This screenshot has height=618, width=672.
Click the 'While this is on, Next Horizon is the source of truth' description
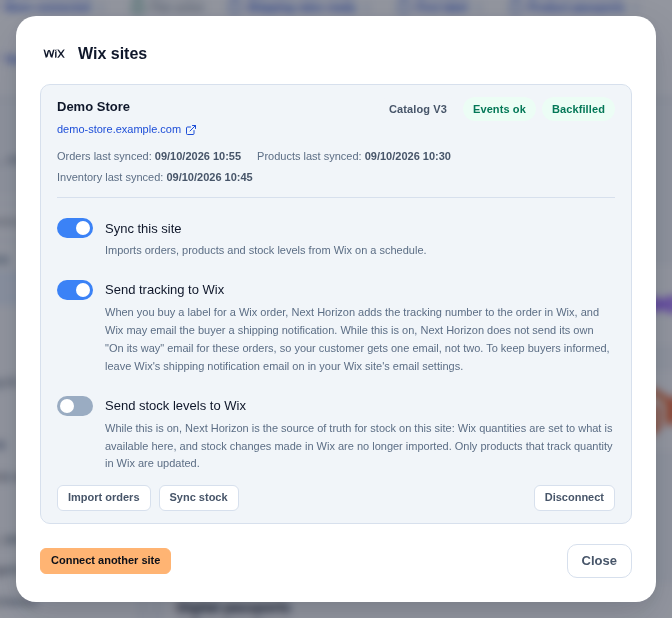(359, 446)
